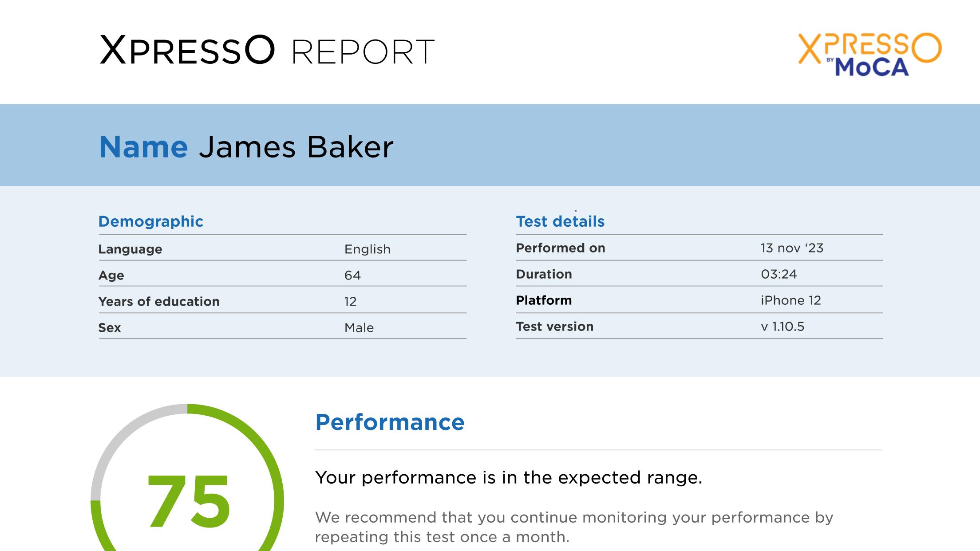This screenshot has width=980, height=551.
Task: Click the monthly test recommendation text
Action: pyautogui.click(x=574, y=527)
